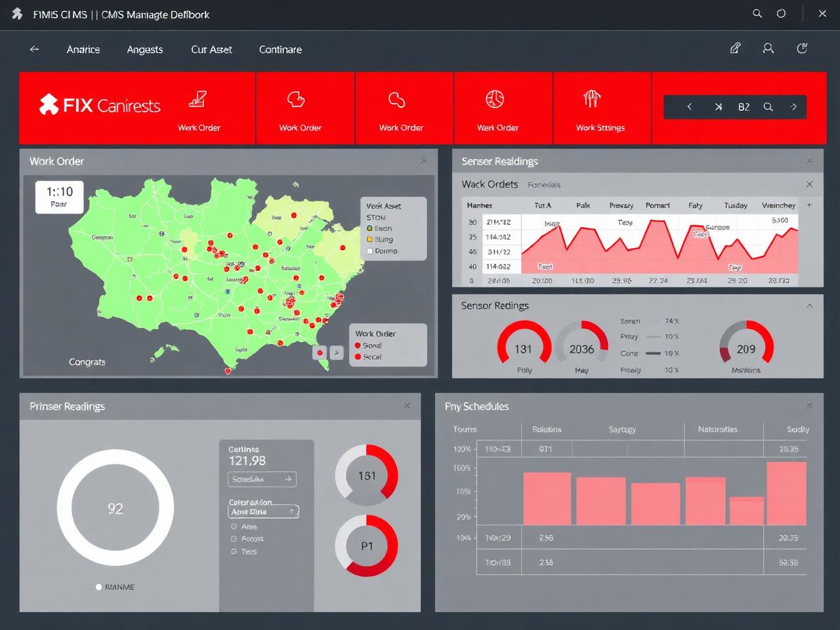Click the plus icon after the Wernchey column
This screenshot has width=840, height=630.
[809, 205]
